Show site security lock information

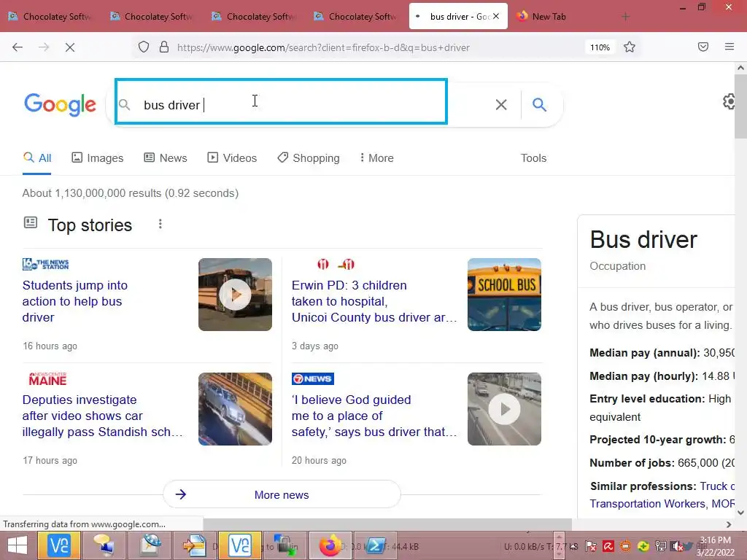pos(164,47)
